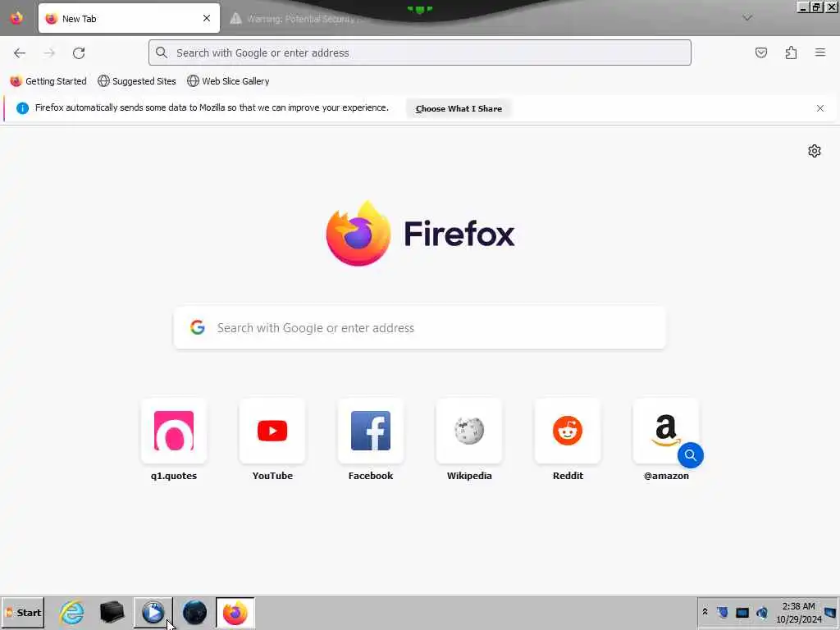Open the q1.quotes shortcut tile

[x=174, y=431]
